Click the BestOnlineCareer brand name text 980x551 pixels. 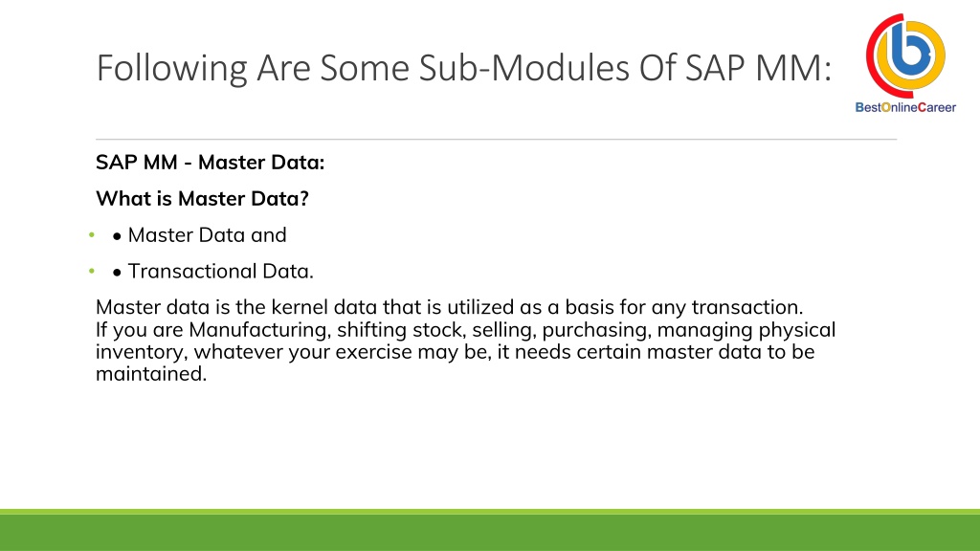[905, 107]
